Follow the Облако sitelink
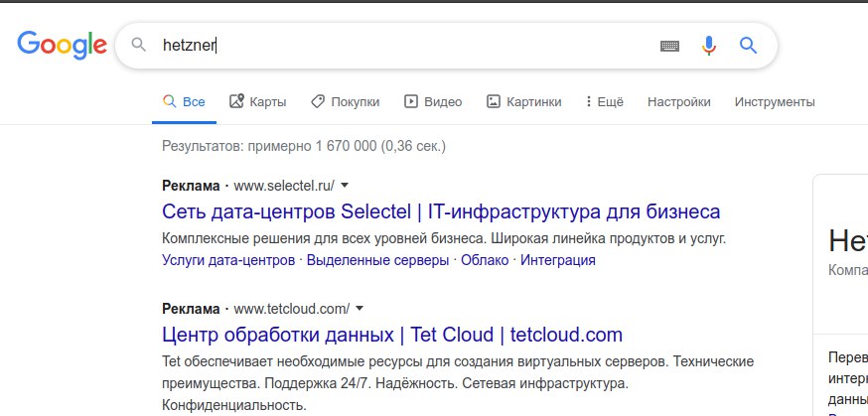Screen dimensions: 868x416 coord(485,260)
